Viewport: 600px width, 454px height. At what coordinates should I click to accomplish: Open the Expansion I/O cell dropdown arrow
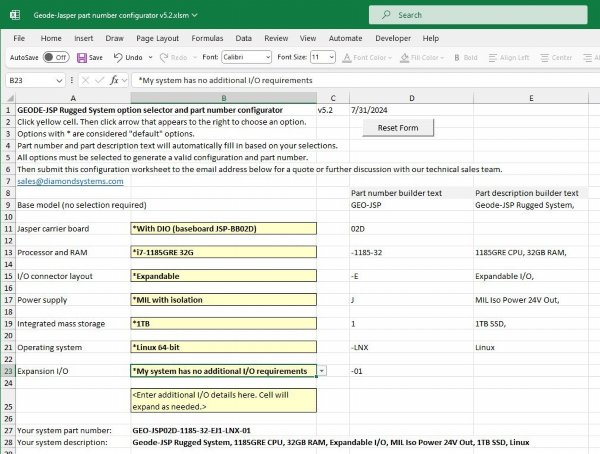(321, 371)
